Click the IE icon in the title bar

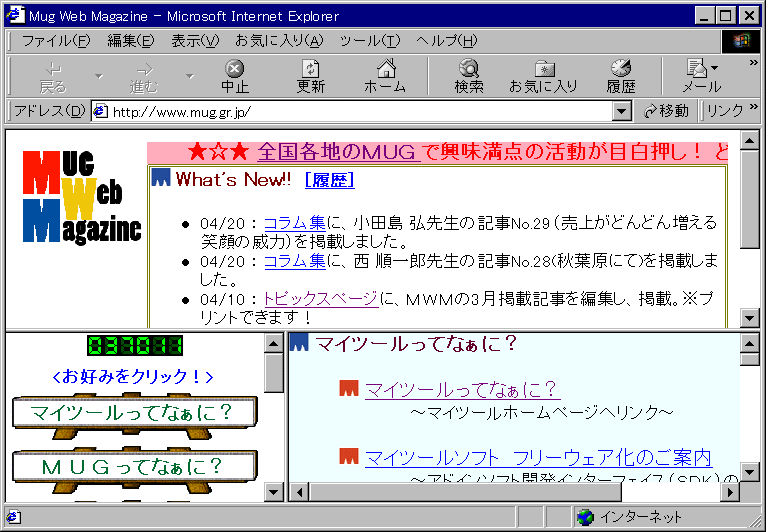(x=16, y=16)
